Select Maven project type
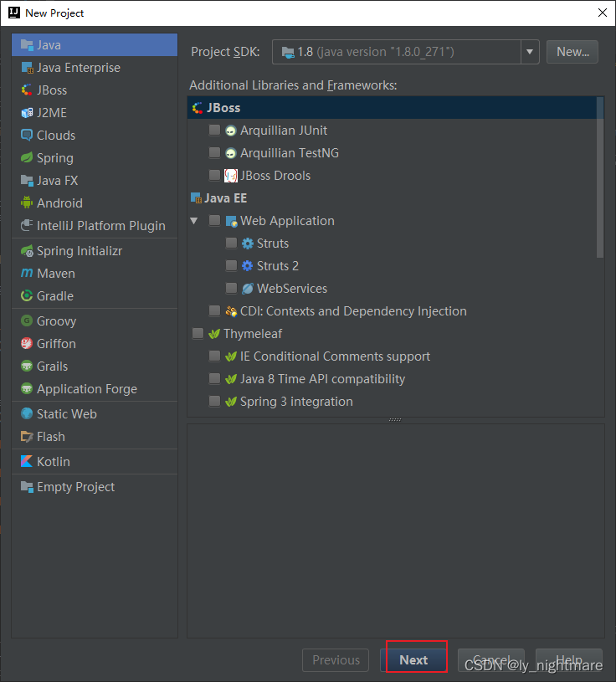The width and height of the screenshot is (616, 682). point(95,273)
